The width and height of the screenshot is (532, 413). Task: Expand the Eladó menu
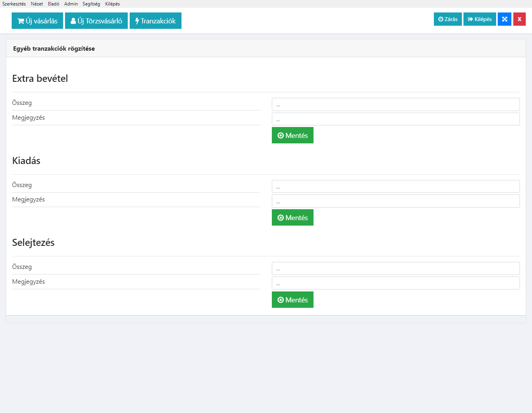[54, 4]
